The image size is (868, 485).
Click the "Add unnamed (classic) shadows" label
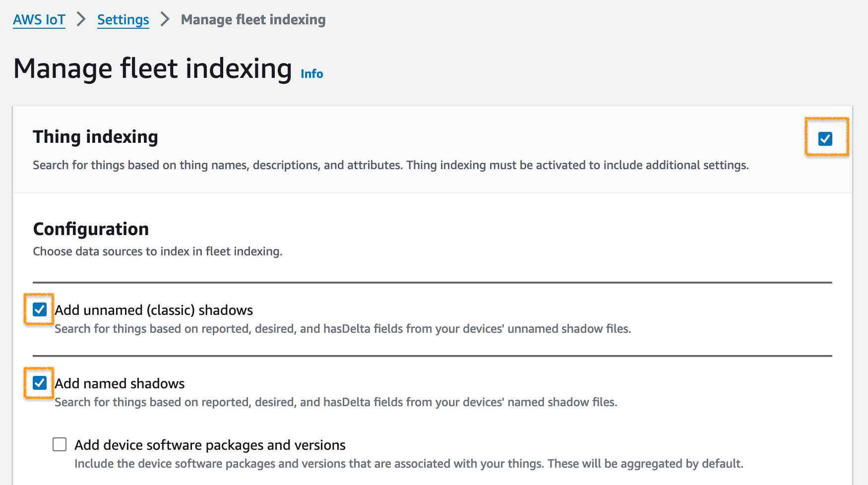coord(154,310)
